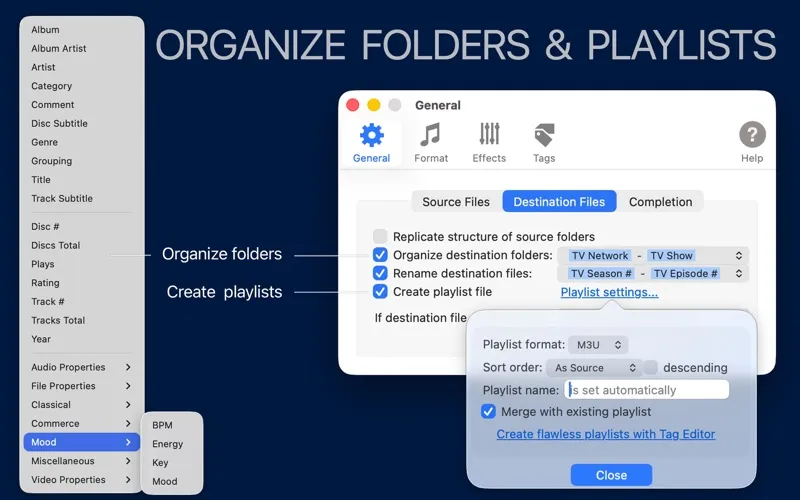Viewport: 800px width, 500px height.
Task: Click the red close window button
Action: 353,105
